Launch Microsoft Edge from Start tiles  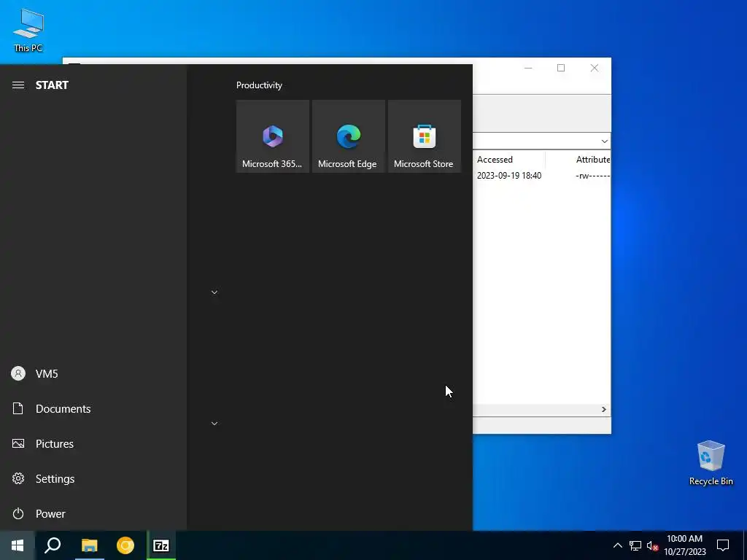click(348, 136)
